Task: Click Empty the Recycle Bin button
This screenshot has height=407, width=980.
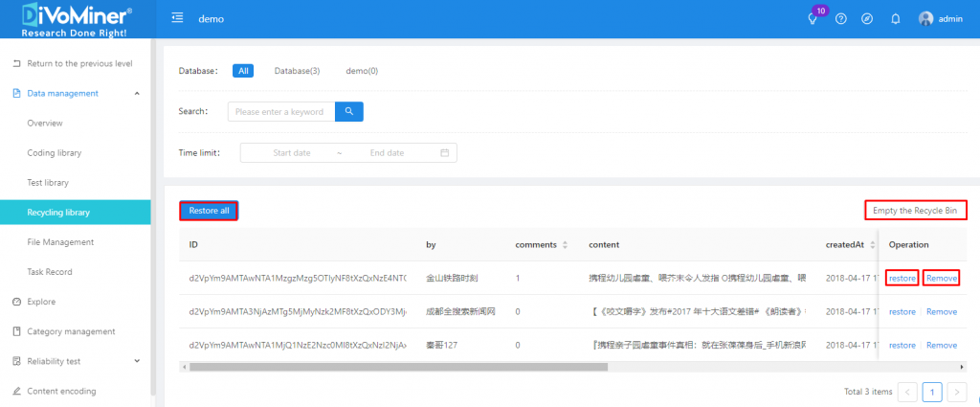Action: [x=915, y=211]
